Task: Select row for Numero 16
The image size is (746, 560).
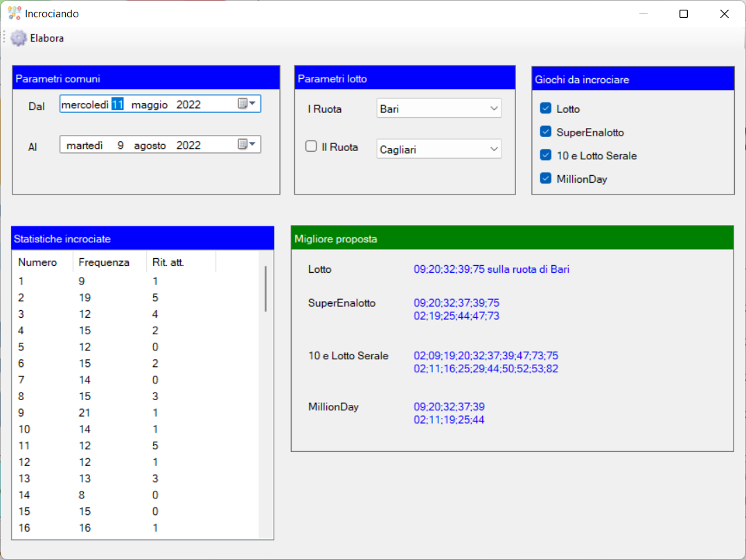Action: coord(136,527)
